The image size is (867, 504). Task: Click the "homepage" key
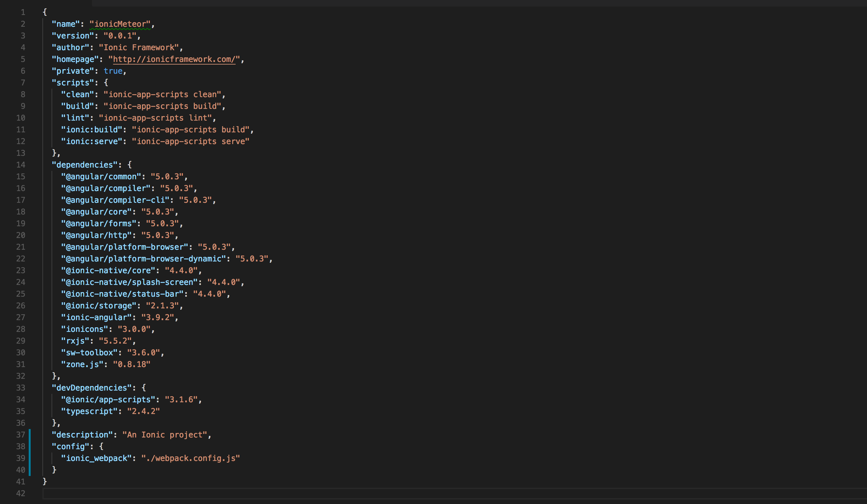coord(75,59)
